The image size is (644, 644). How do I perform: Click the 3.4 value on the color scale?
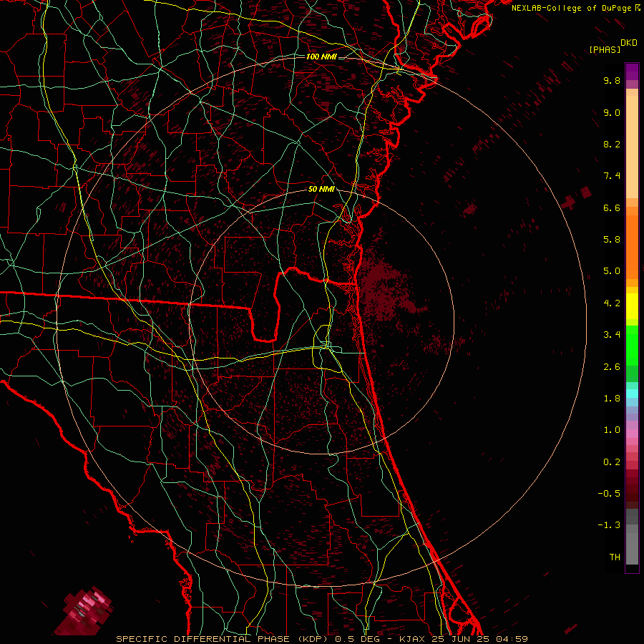pos(612,335)
